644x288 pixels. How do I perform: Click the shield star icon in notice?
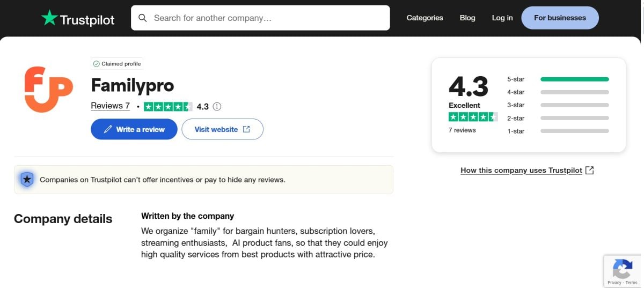tap(27, 180)
